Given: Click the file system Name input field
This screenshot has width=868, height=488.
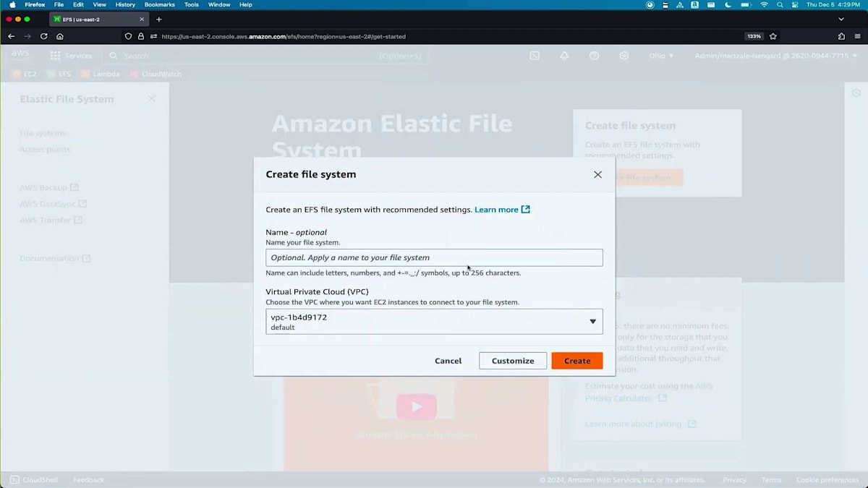Looking at the screenshot, I should 434,257.
